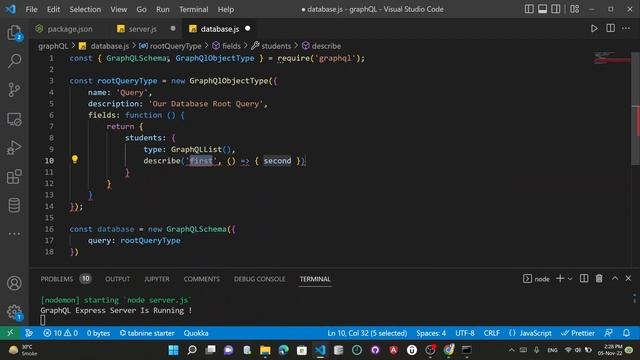Open the Accounts menu icon
The image size is (640, 360).
coord(14,283)
